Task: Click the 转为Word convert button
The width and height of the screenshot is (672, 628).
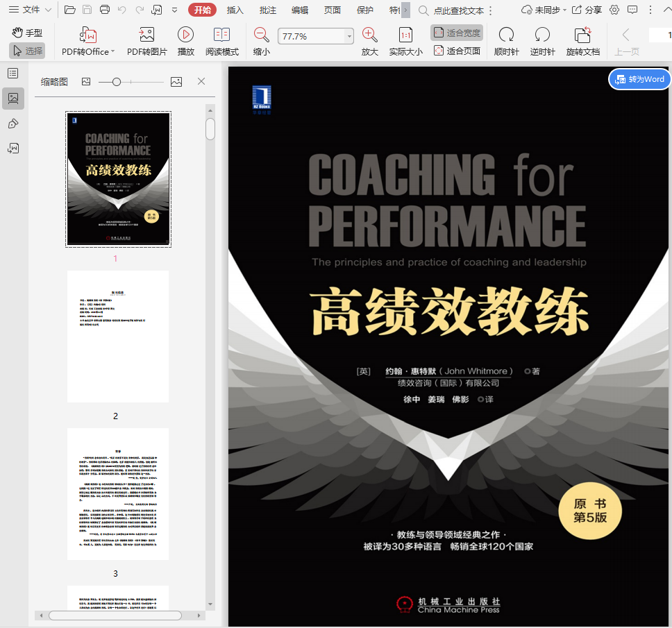Action: click(x=639, y=79)
